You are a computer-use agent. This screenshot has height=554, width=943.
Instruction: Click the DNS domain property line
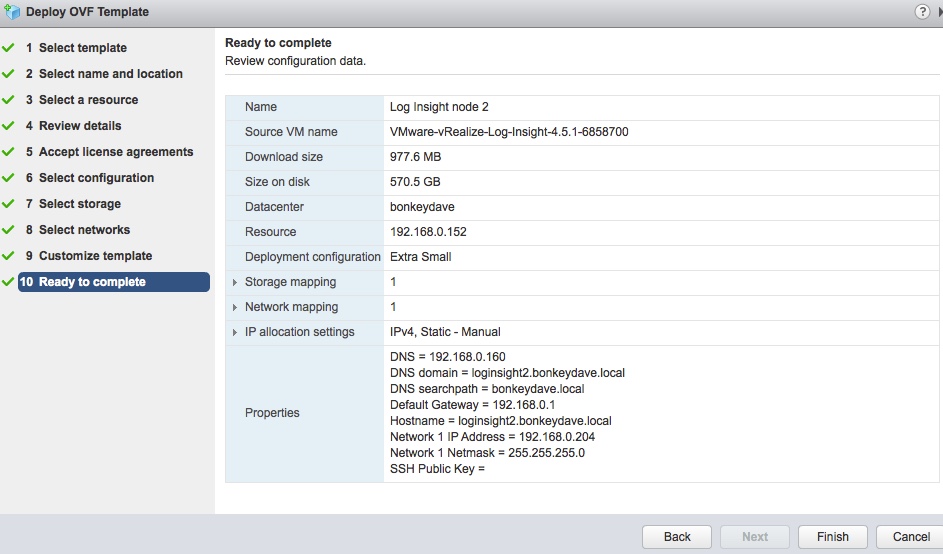tap(507, 373)
